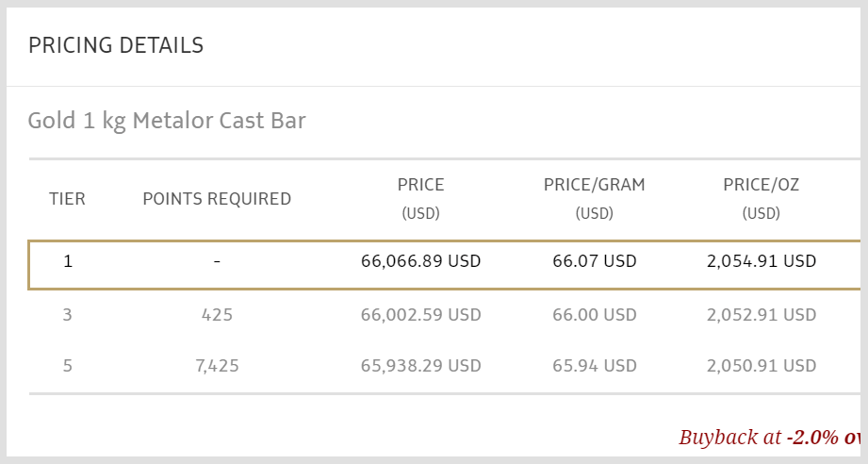Click the TIER column header
This screenshot has width=868, height=464.
pyautogui.click(x=67, y=199)
